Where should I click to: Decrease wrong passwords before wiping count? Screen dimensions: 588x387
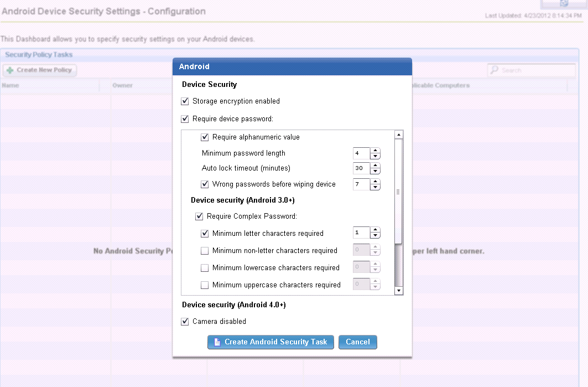coord(376,187)
